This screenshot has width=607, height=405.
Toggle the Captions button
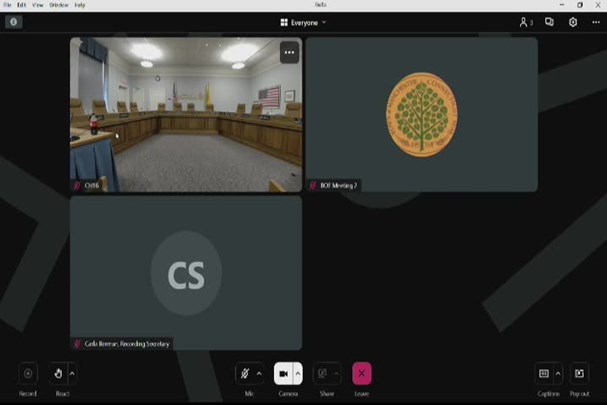click(544, 374)
